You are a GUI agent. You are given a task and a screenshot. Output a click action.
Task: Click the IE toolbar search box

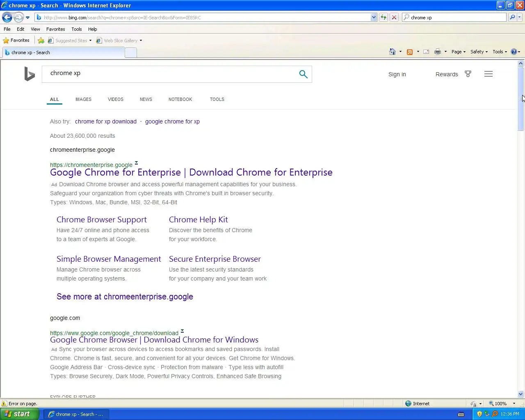(454, 18)
